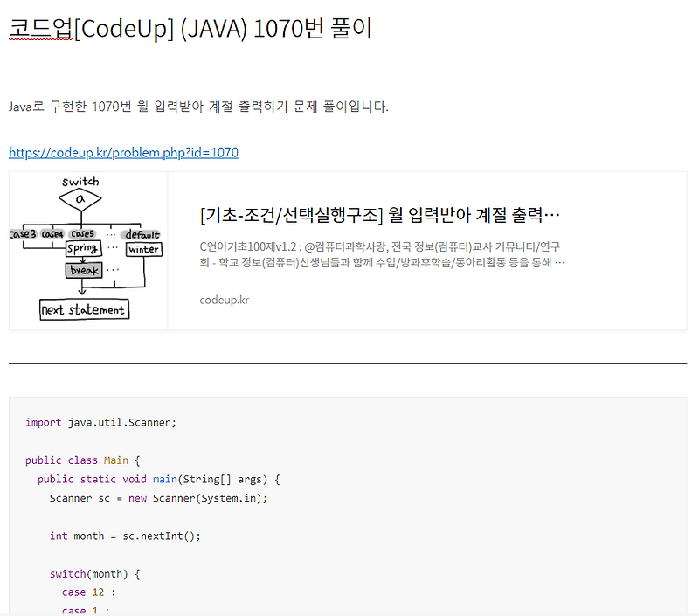
Task: Select the Scanner initialization line
Action: click(x=157, y=498)
